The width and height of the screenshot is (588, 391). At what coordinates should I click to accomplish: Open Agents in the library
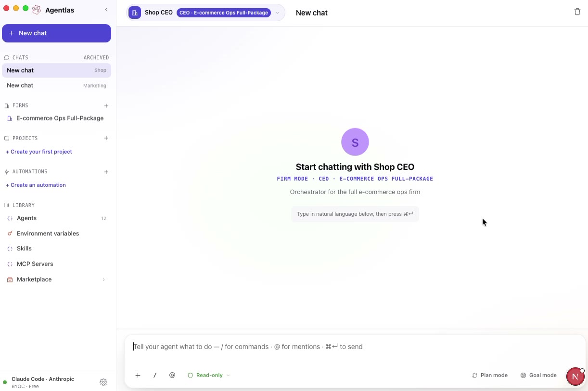coord(56,218)
